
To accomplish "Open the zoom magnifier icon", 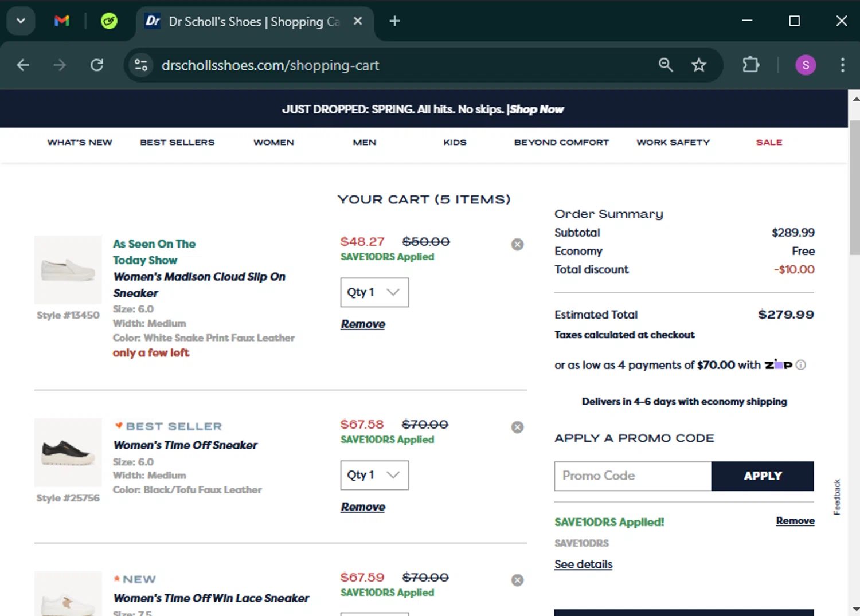I will coord(666,65).
